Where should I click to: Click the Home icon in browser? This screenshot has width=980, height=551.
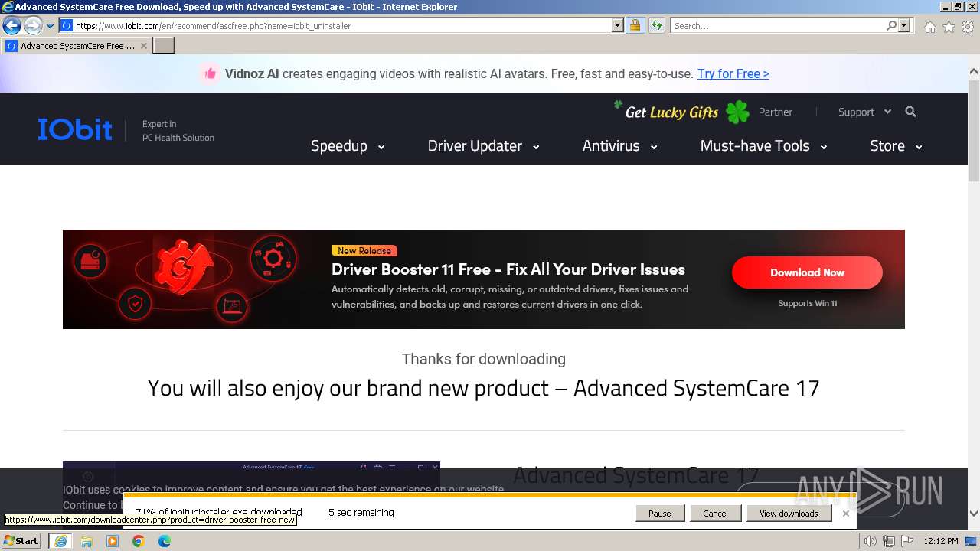pyautogui.click(x=929, y=27)
